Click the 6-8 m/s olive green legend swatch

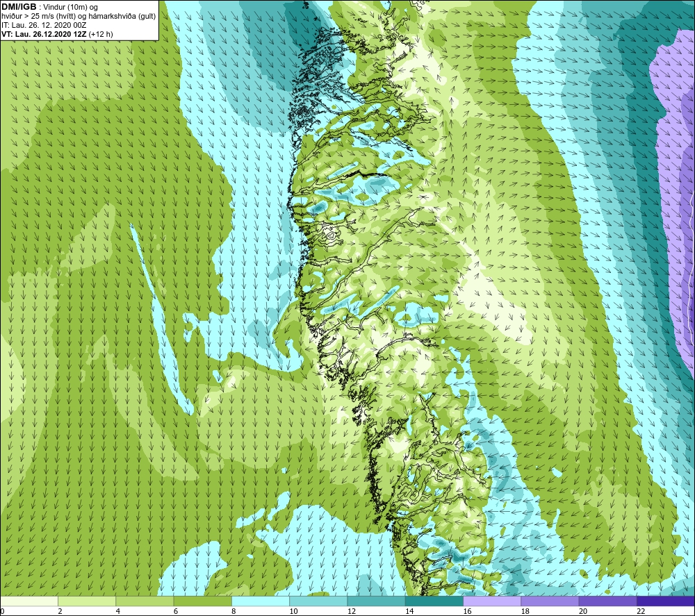tap(203, 601)
